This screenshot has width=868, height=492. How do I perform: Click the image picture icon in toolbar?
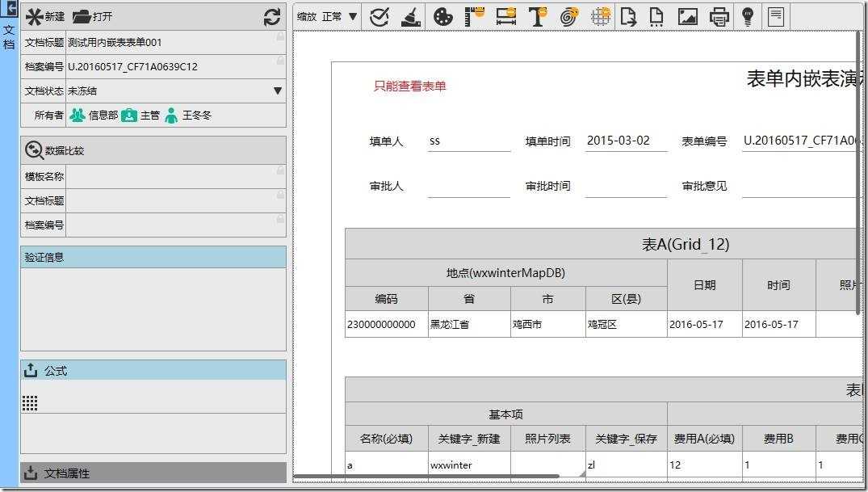pyautogui.click(x=687, y=17)
